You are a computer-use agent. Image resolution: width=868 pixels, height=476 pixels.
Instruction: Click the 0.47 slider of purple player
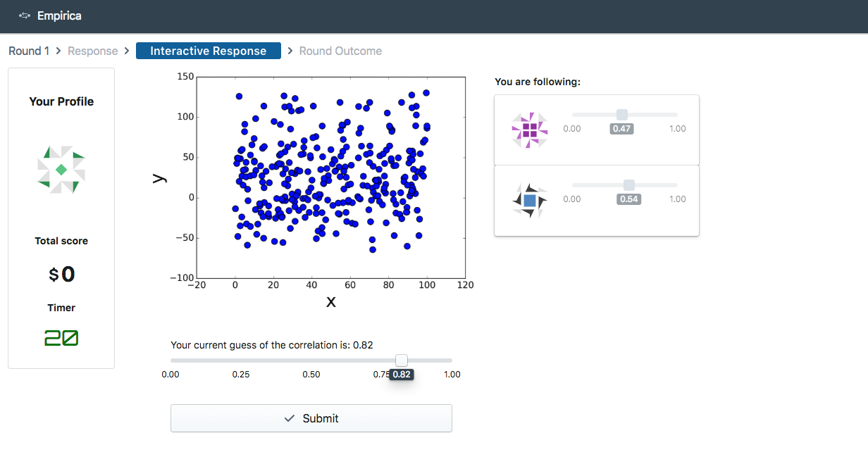pos(622,115)
